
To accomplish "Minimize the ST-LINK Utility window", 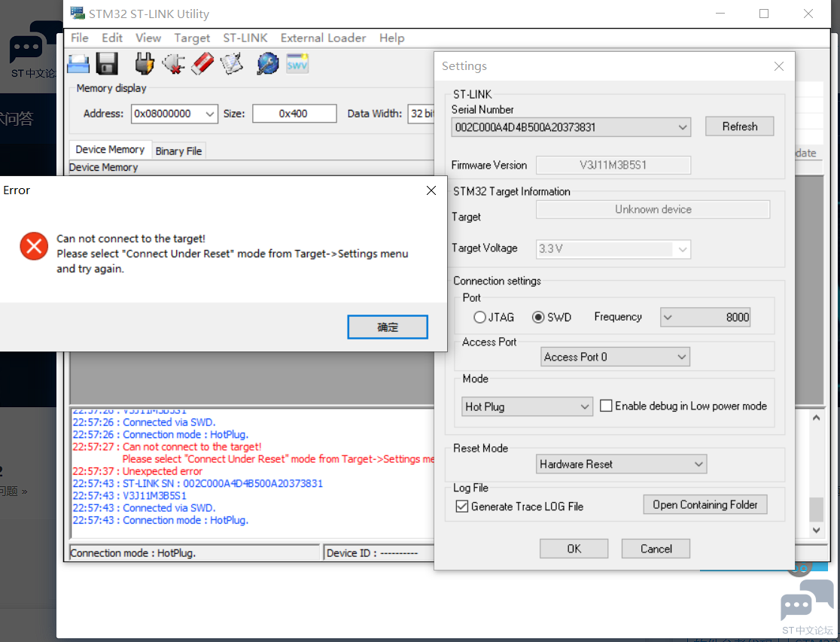I will 720,14.
